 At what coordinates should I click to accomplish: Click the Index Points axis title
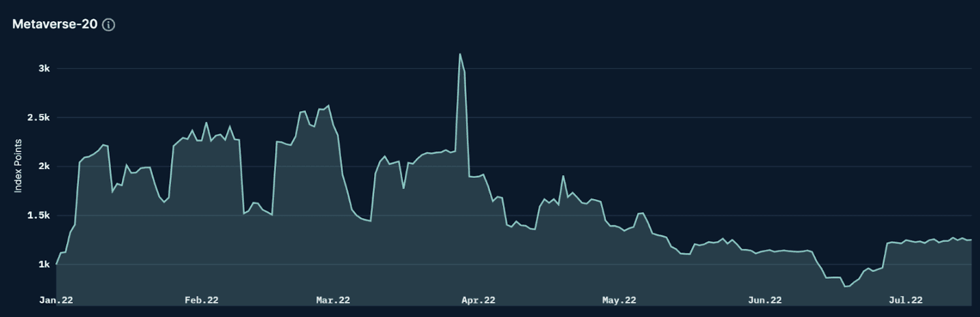[x=18, y=166]
